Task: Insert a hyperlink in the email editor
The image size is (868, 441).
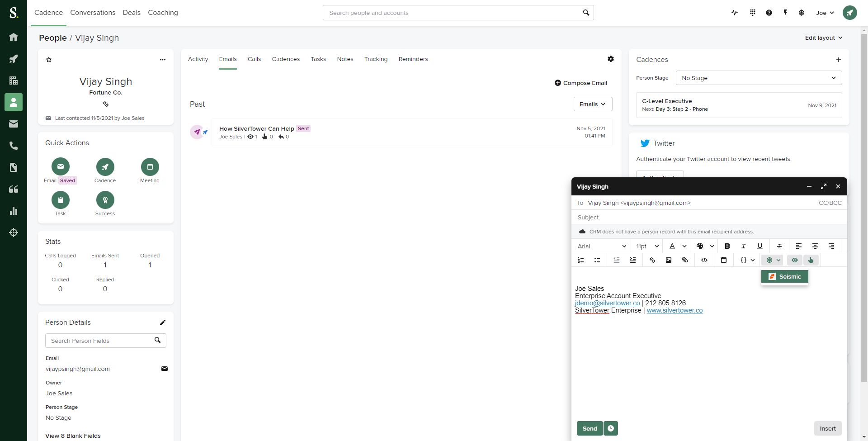Action: tap(652, 260)
